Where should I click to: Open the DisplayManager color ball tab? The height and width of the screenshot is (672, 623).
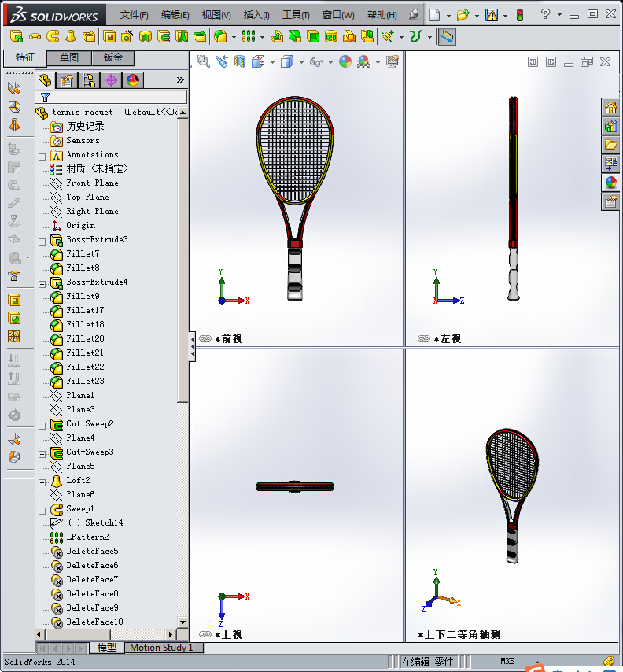[x=133, y=80]
